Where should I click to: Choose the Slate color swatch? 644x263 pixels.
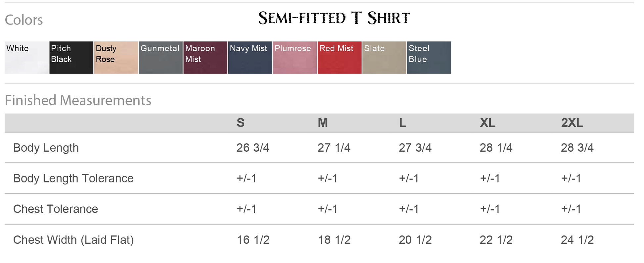tap(384, 57)
